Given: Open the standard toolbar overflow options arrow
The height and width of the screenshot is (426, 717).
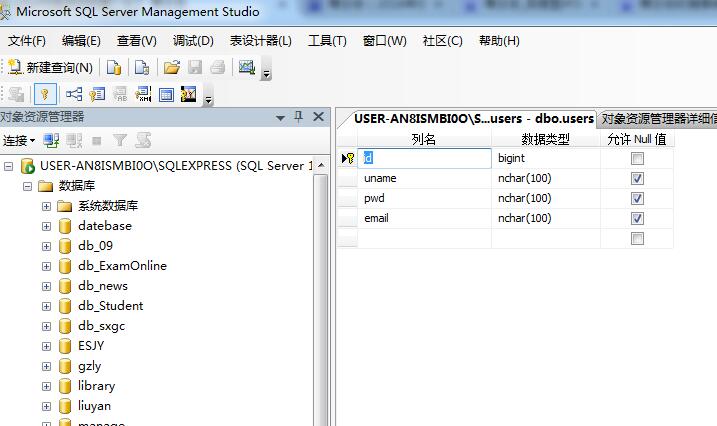Looking at the screenshot, I should point(266,73).
